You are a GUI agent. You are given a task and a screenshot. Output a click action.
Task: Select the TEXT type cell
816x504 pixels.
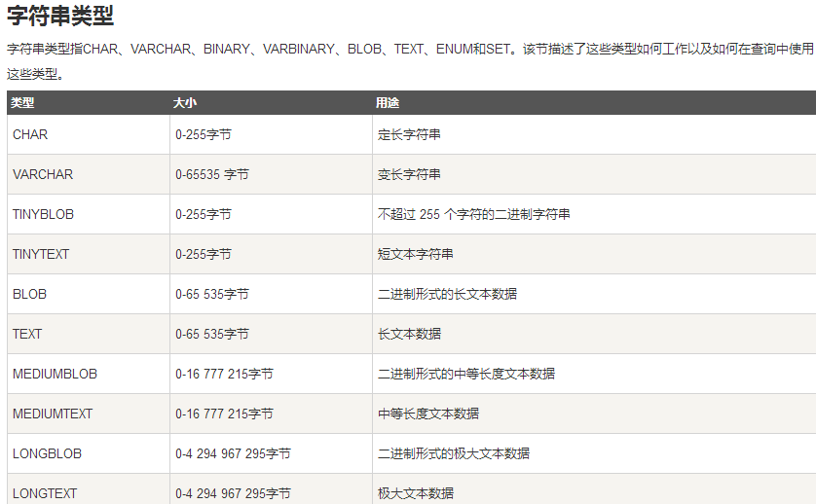click(89, 334)
